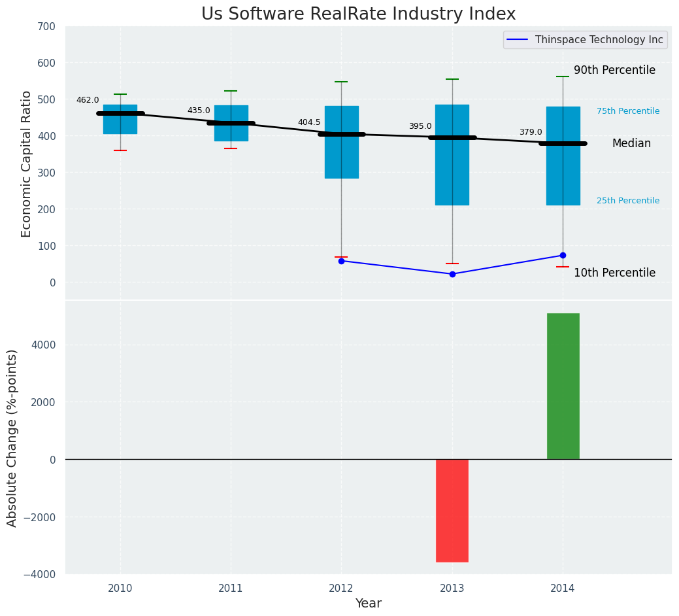Click the 10th Percentile annotation
This screenshot has height=616, width=679.
(614, 273)
